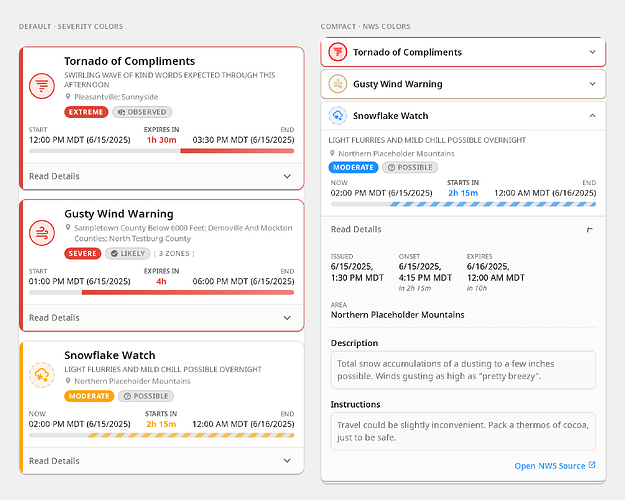Screen dimensions: 625x500
Task: Click 'Gusty Wind Warning' title in default card
Action: click(x=119, y=214)
